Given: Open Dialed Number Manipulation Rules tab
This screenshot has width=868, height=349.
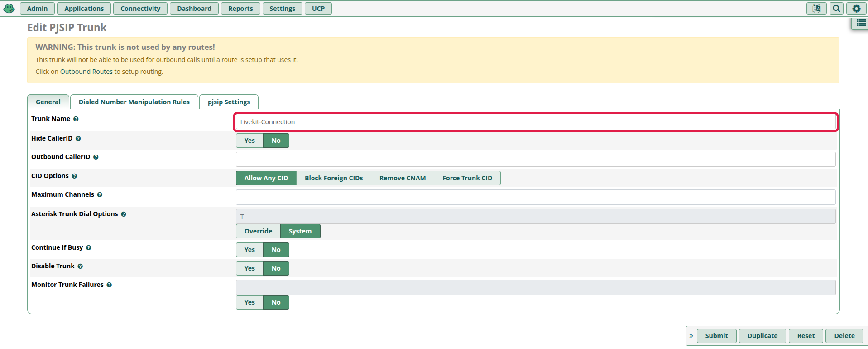Looking at the screenshot, I should point(134,102).
